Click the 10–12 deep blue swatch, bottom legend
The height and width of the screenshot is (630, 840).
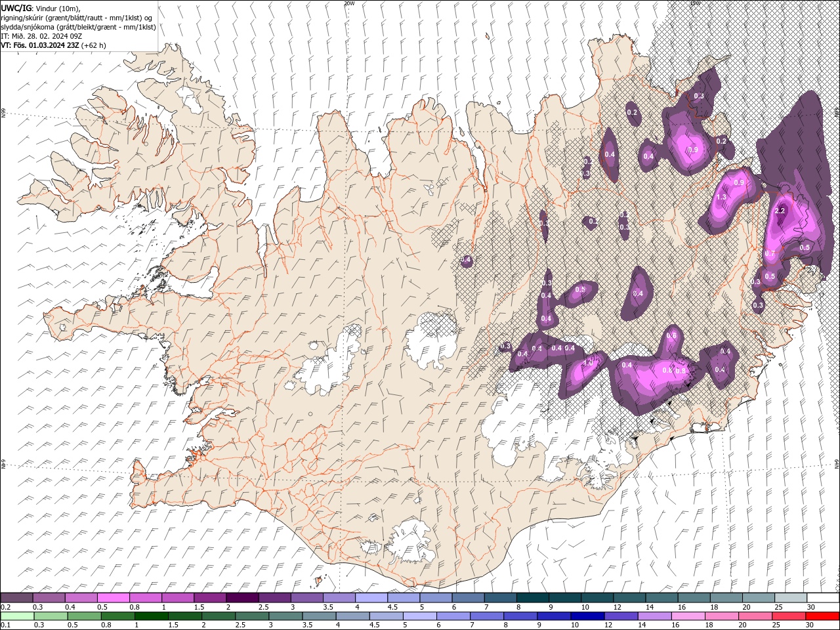pyautogui.click(x=587, y=616)
